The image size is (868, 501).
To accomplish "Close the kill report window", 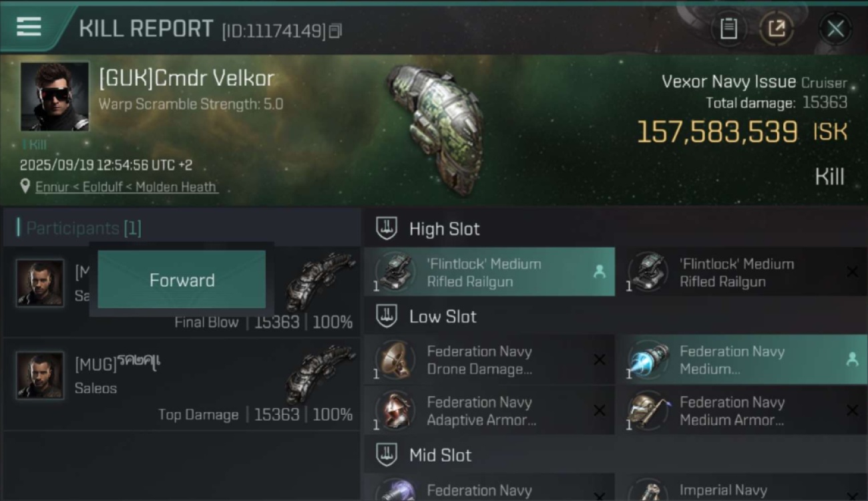I will tap(835, 29).
